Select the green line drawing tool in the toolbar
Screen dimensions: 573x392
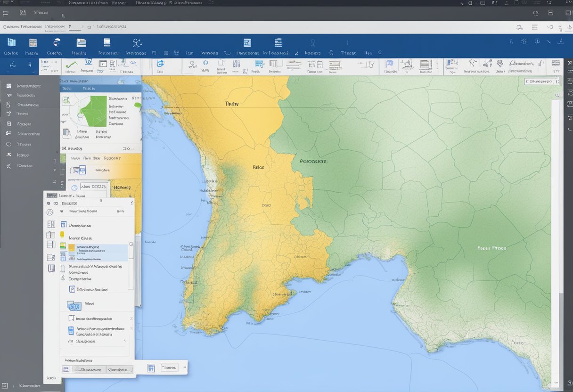click(71, 65)
